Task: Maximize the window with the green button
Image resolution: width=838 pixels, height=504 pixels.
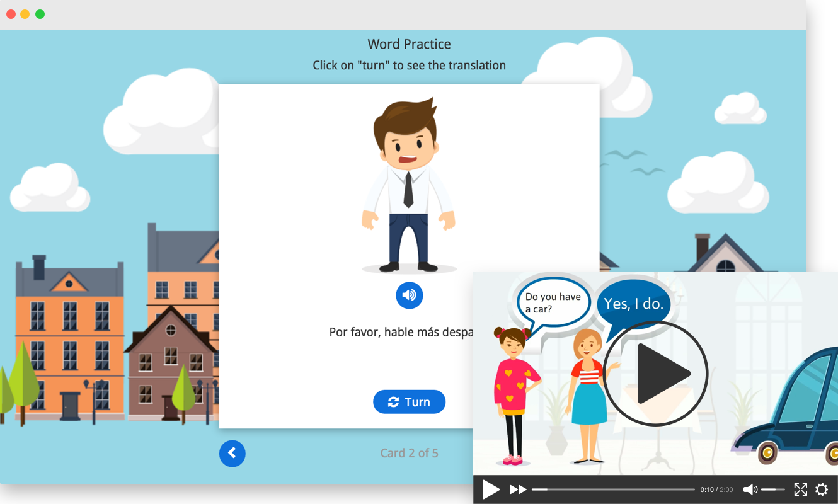Action: pyautogui.click(x=40, y=14)
